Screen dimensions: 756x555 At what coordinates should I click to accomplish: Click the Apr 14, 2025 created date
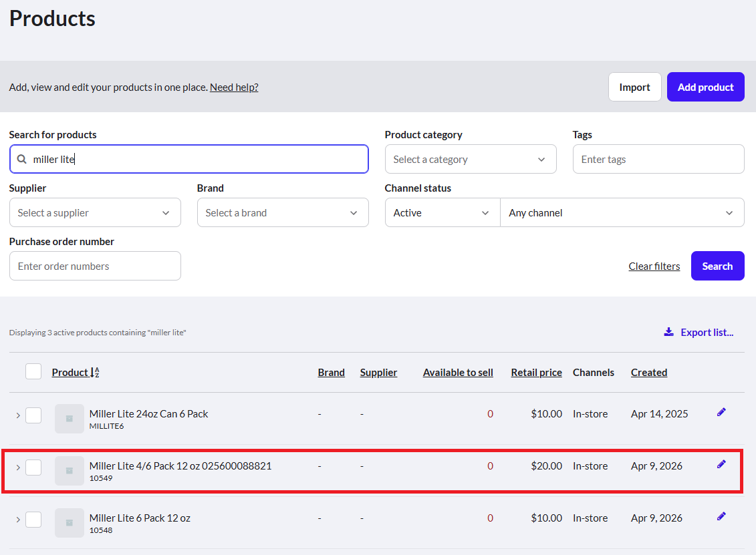(659, 414)
